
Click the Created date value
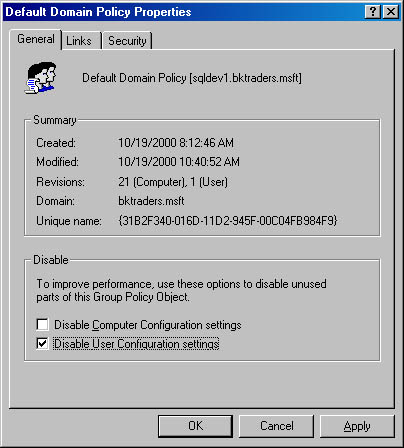[x=176, y=143]
